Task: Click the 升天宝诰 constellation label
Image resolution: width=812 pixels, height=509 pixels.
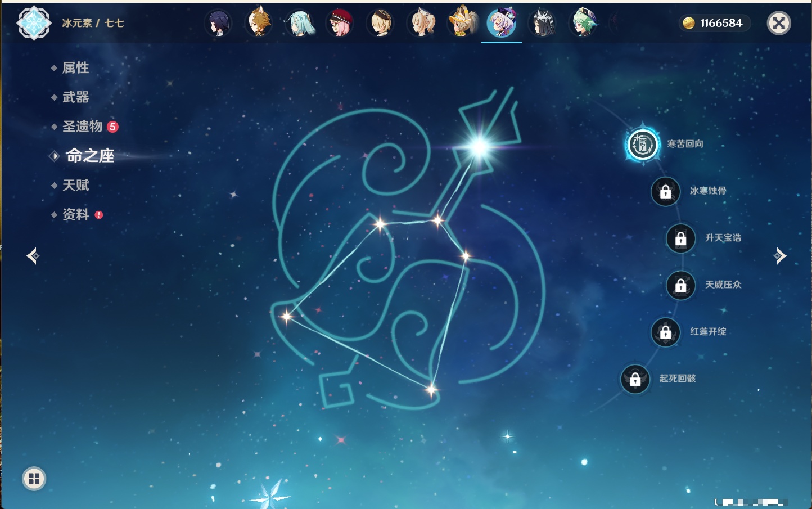Action: point(723,238)
